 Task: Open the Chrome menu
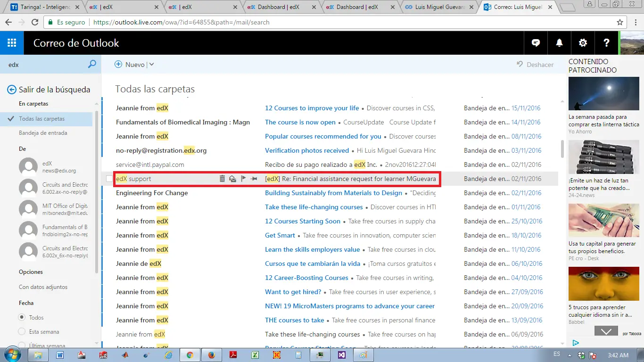click(x=635, y=22)
